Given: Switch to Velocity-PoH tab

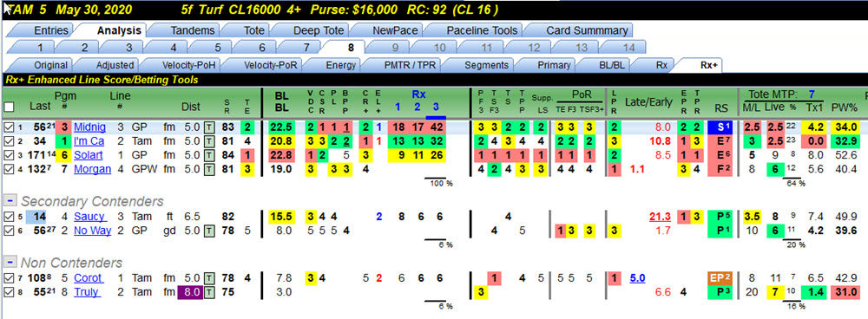Looking at the screenshot, I should click(188, 65).
